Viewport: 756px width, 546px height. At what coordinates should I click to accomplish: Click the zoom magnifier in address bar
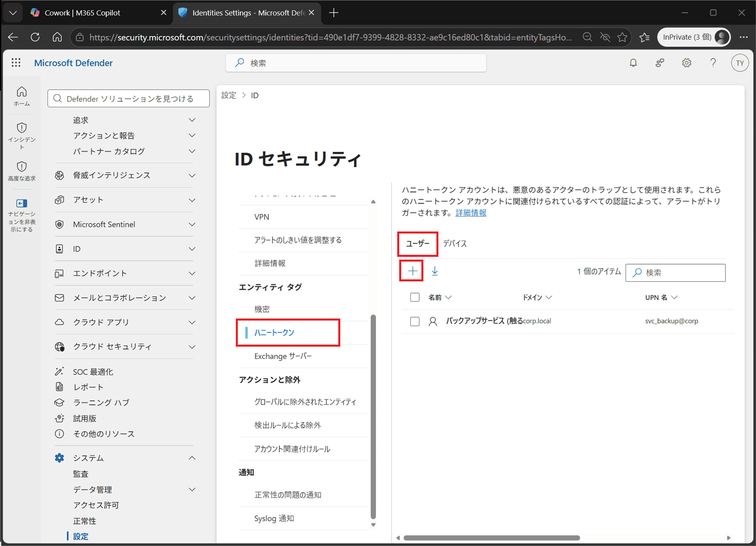pos(587,37)
